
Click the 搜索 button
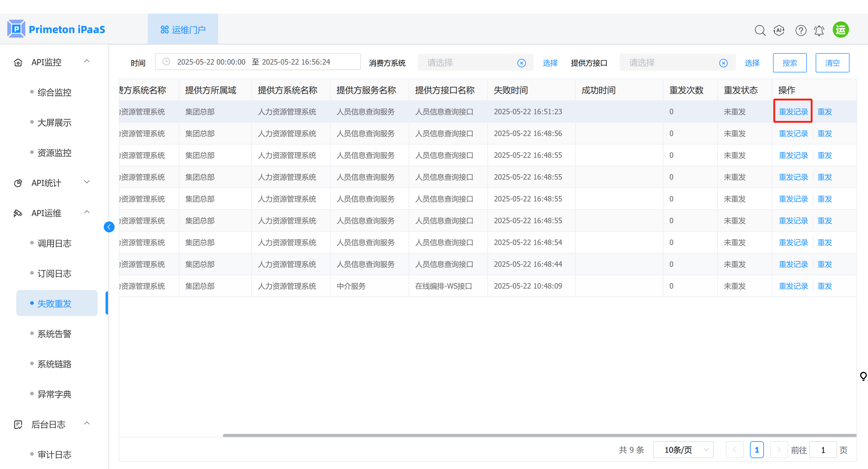789,63
